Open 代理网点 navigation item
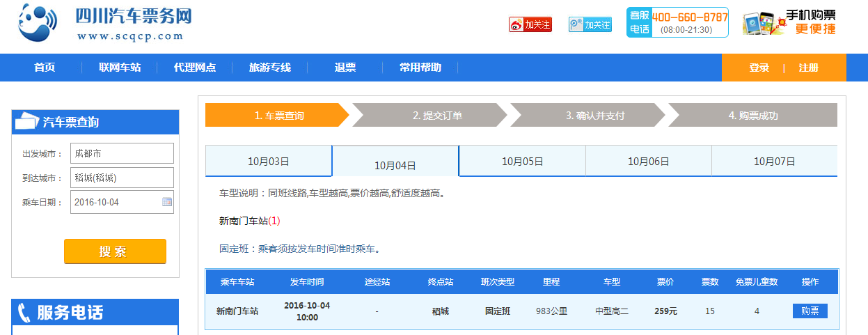Viewport: 868px width, 335px height. pyautogui.click(x=195, y=68)
